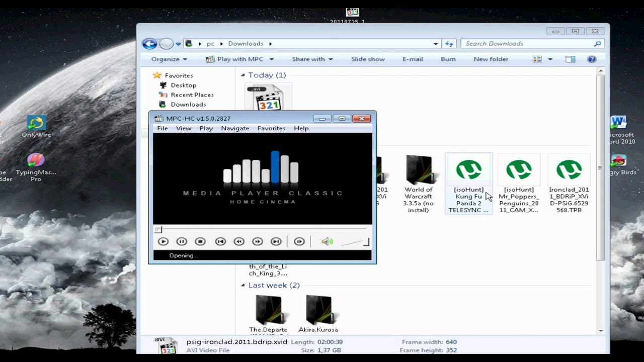Click the Stop button in MPC-HC

click(x=200, y=242)
